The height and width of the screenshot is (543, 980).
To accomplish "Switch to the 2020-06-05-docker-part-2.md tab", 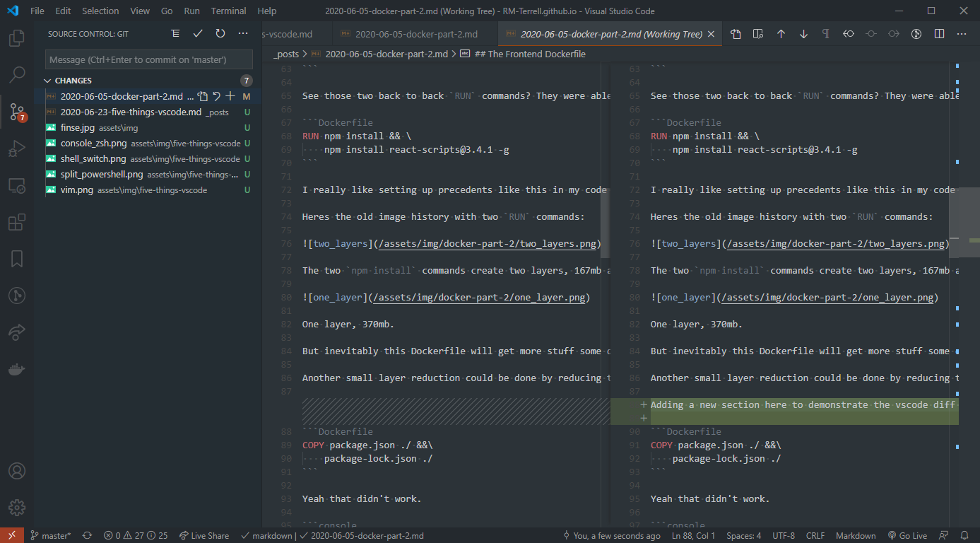I will pos(415,34).
